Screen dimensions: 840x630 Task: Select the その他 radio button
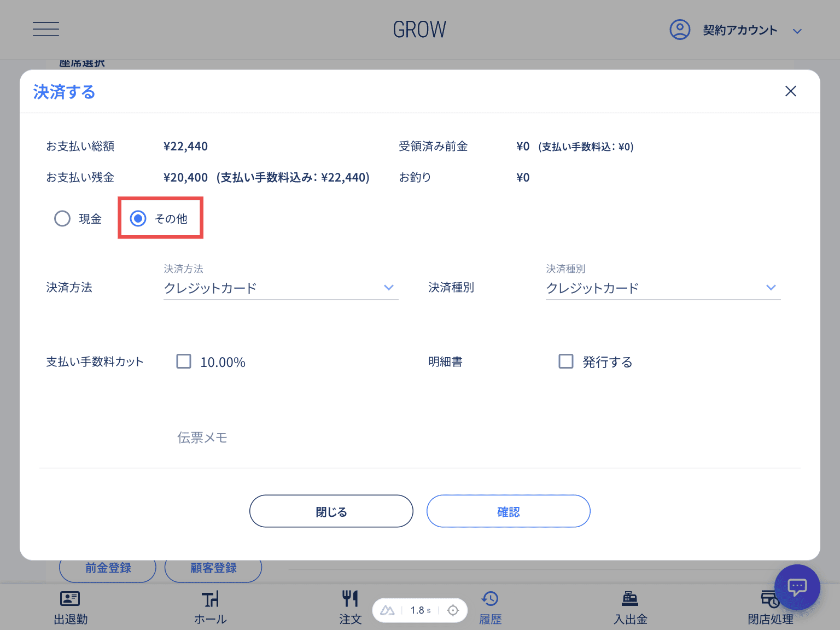(138, 219)
